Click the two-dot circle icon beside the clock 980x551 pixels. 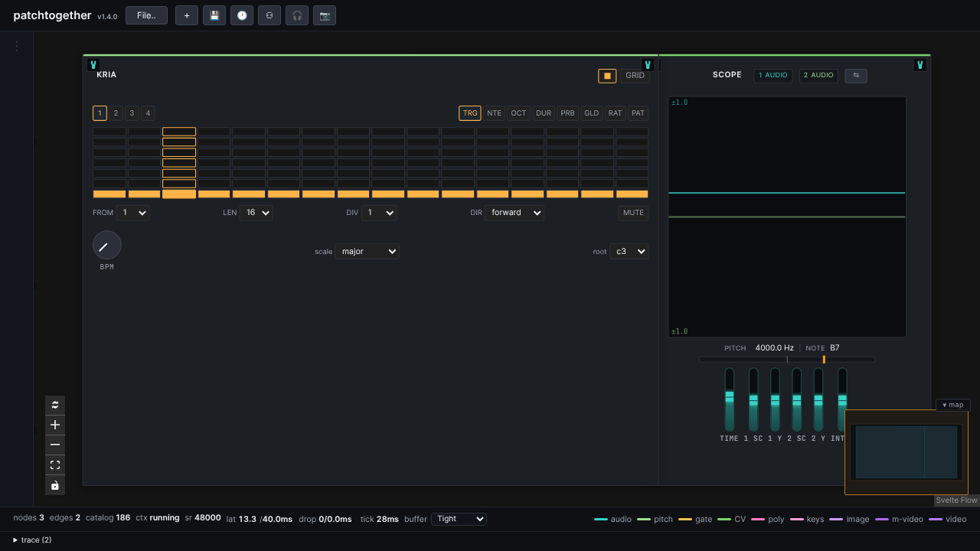269,15
